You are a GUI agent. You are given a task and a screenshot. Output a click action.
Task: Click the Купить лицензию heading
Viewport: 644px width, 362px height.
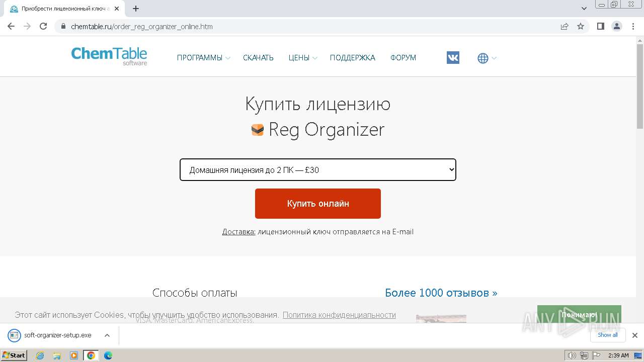[318, 104]
